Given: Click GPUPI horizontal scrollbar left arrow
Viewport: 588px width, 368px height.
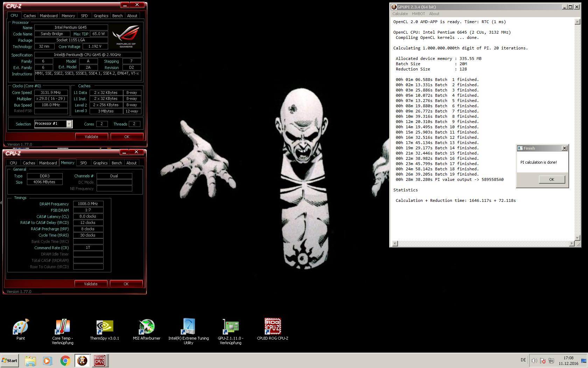Looking at the screenshot, I should point(395,243).
